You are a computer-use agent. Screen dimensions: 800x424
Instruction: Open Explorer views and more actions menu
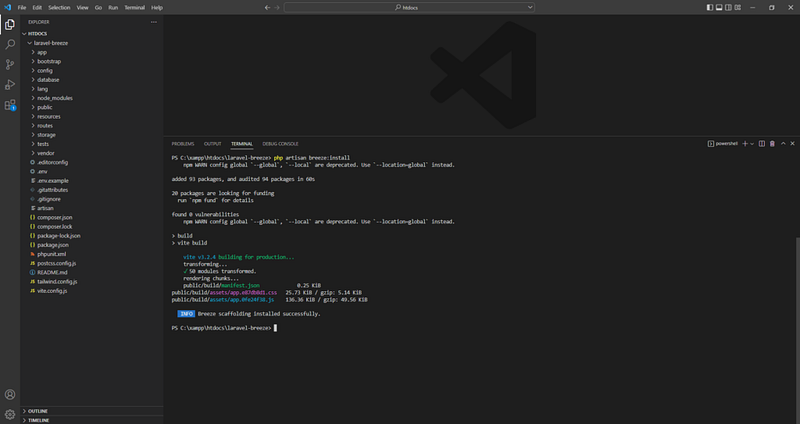pos(154,22)
